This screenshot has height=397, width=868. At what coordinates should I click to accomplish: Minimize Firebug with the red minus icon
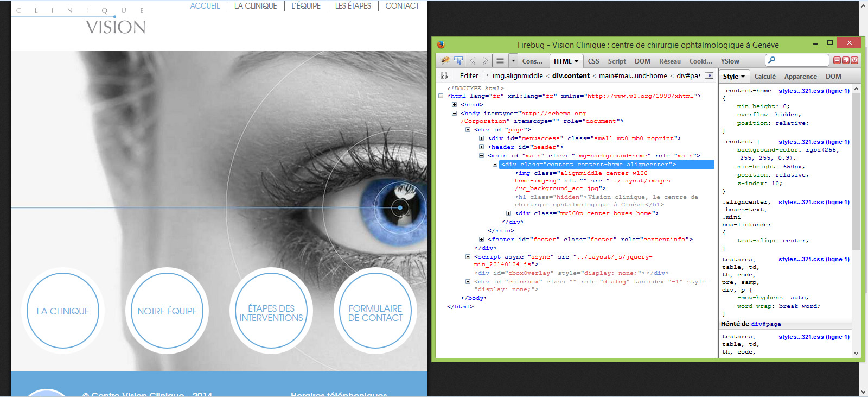tap(837, 60)
